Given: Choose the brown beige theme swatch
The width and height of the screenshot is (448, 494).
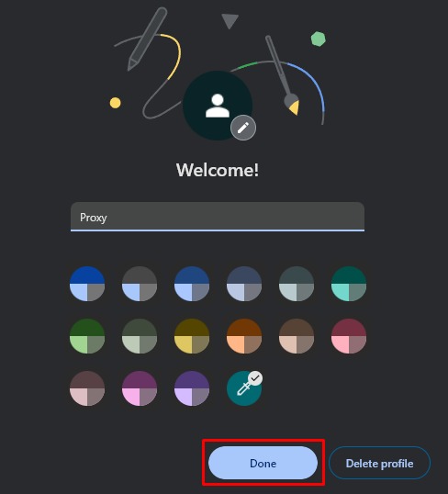Looking at the screenshot, I should pos(297,336).
